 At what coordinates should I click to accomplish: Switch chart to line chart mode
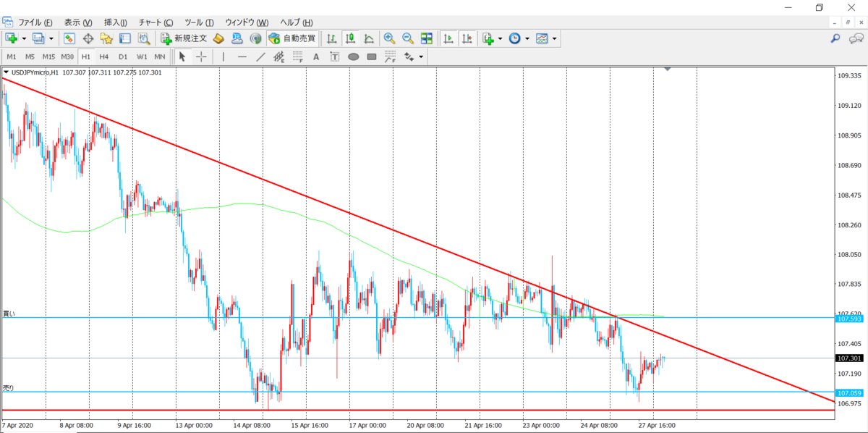tap(369, 38)
